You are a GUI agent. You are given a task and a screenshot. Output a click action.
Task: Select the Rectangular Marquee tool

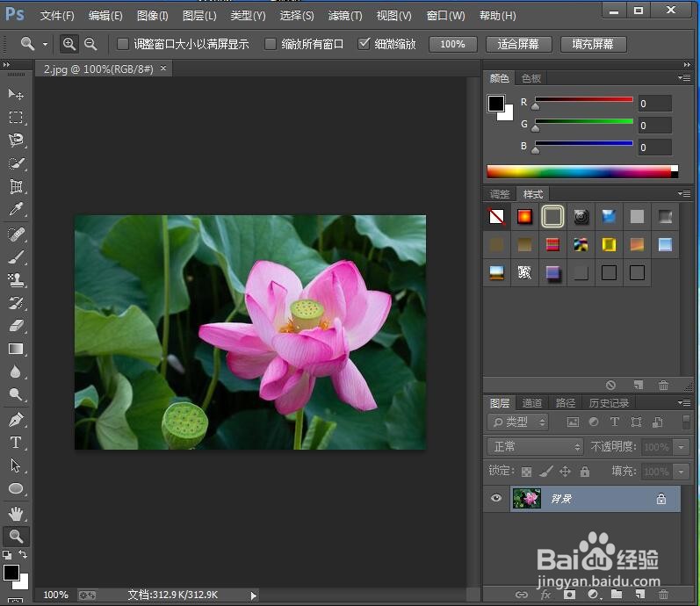[16, 117]
